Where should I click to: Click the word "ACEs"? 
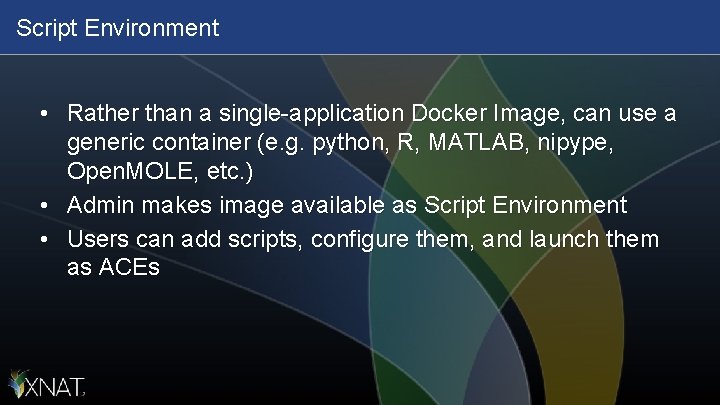(x=127, y=268)
